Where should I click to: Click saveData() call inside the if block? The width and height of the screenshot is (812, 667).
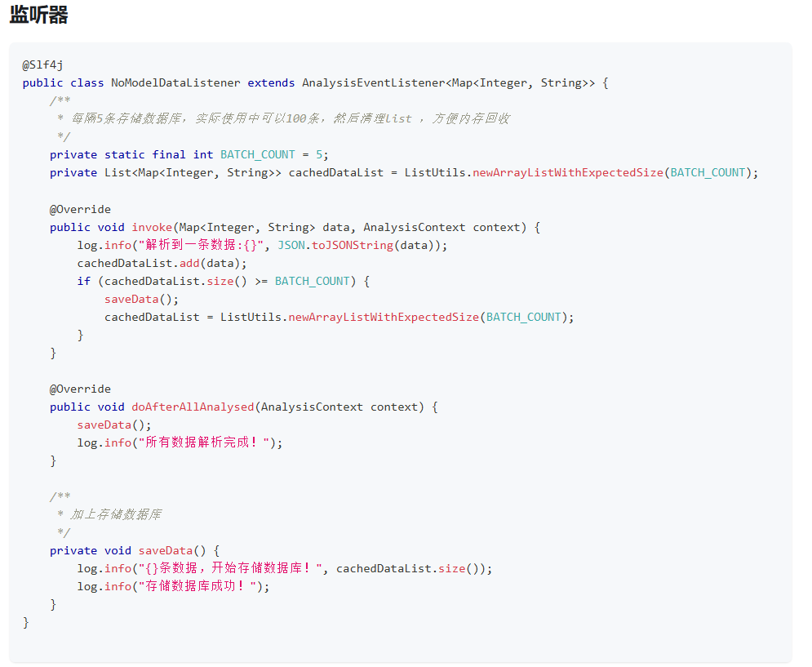point(141,299)
